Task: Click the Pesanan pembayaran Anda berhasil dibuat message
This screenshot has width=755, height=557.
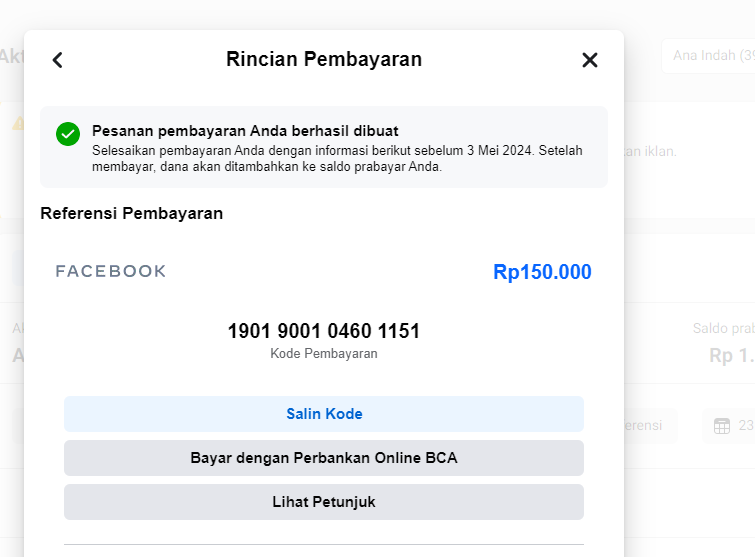Action: tap(245, 131)
